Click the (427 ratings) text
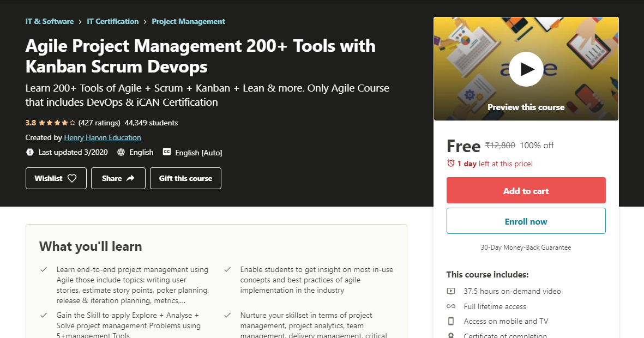644x338 pixels. click(99, 123)
